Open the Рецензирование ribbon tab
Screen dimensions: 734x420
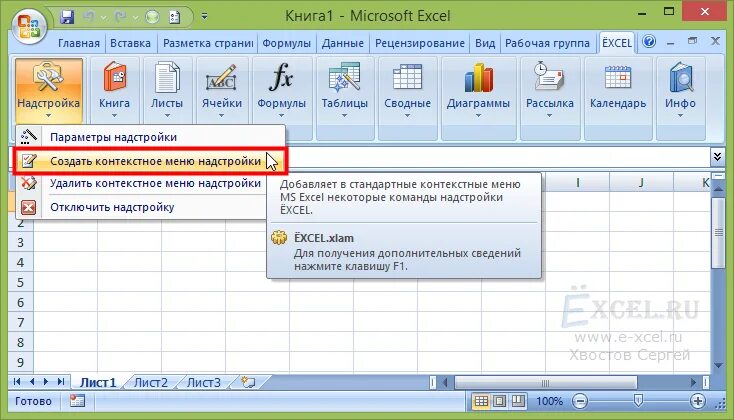pos(419,43)
